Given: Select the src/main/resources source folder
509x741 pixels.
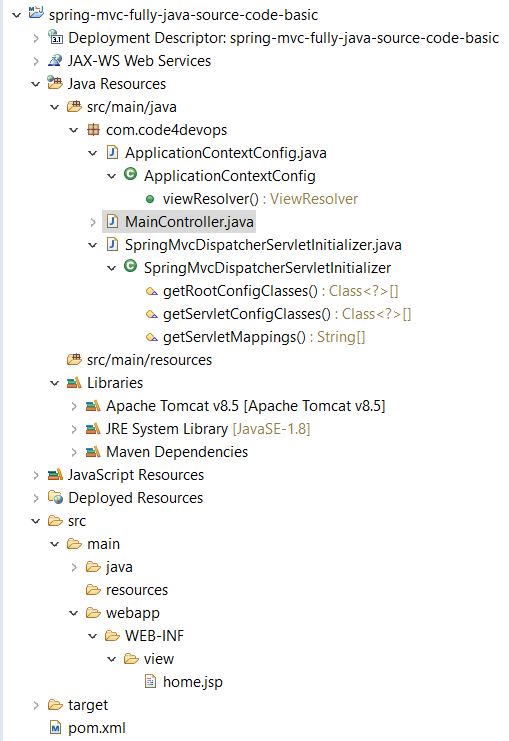Looking at the screenshot, I should tap(139, 360).
